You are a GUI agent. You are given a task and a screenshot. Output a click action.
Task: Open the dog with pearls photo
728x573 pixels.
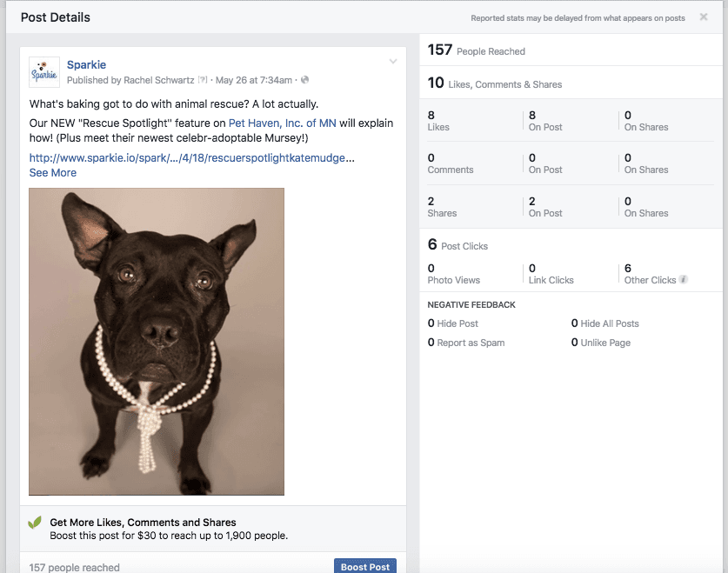[157, 342]
